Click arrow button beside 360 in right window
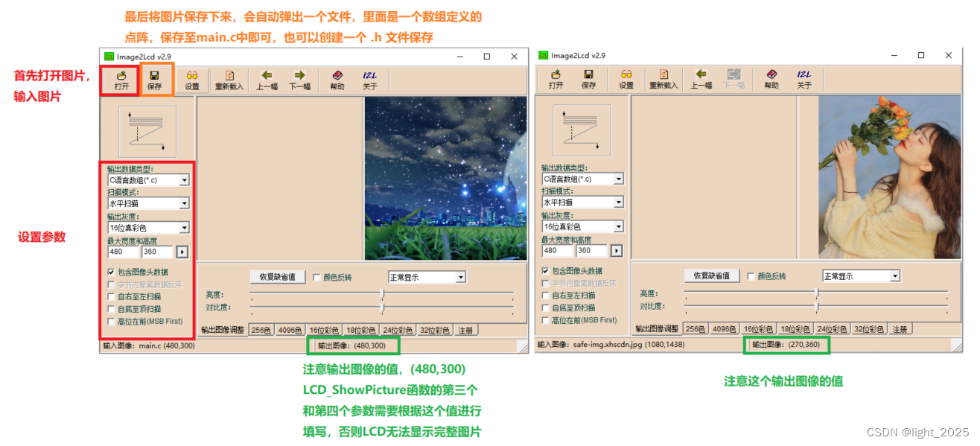The image size is (980, 446). point(615,252)
